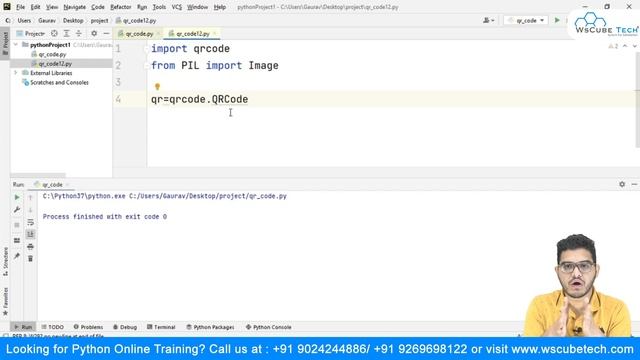Open the Project view dropdown
Image resolution: width=640 pixels, height=360 pixels.
coord(31,33)
